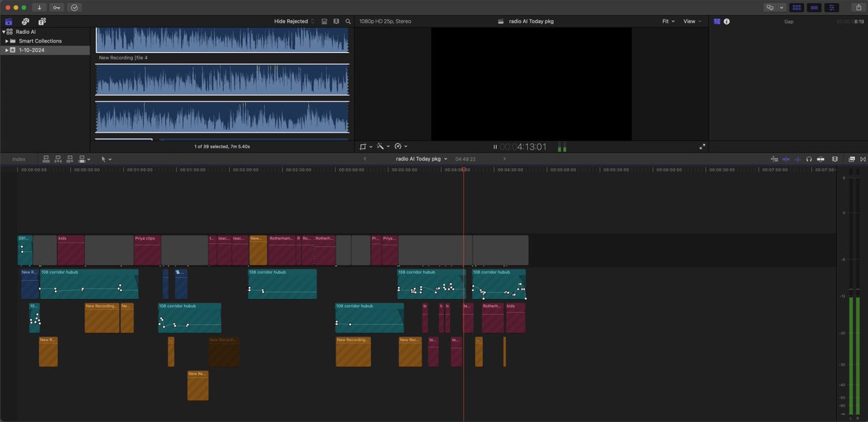Click the viewer project title text
This screenshot has height=422, width=868.
[x=531, y=22]
